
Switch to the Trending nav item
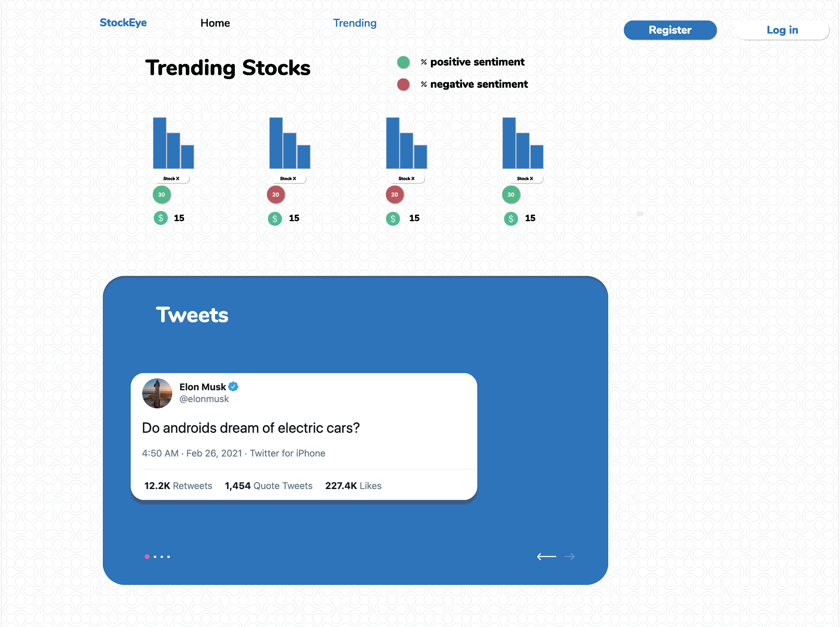(355, 23)
